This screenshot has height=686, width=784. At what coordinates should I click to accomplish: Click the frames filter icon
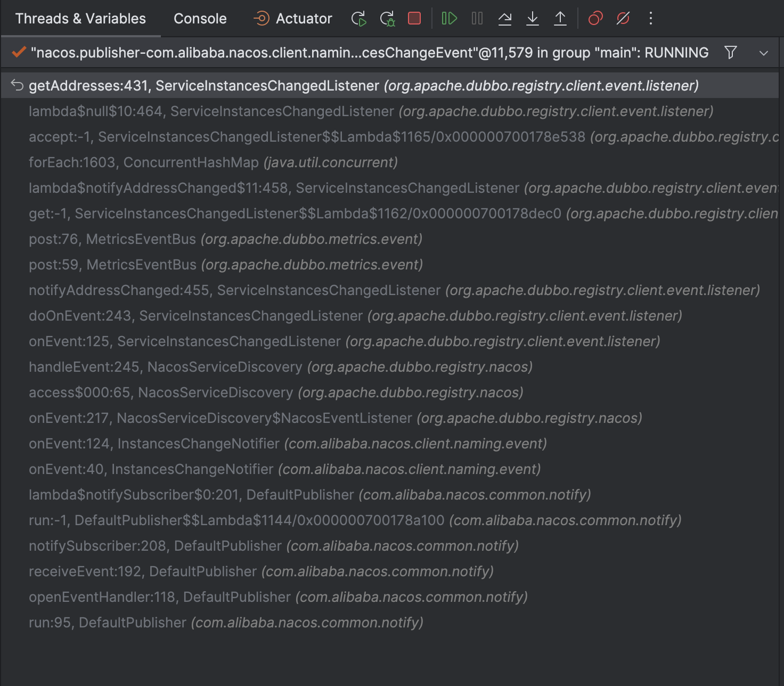(x=731, y=52)
